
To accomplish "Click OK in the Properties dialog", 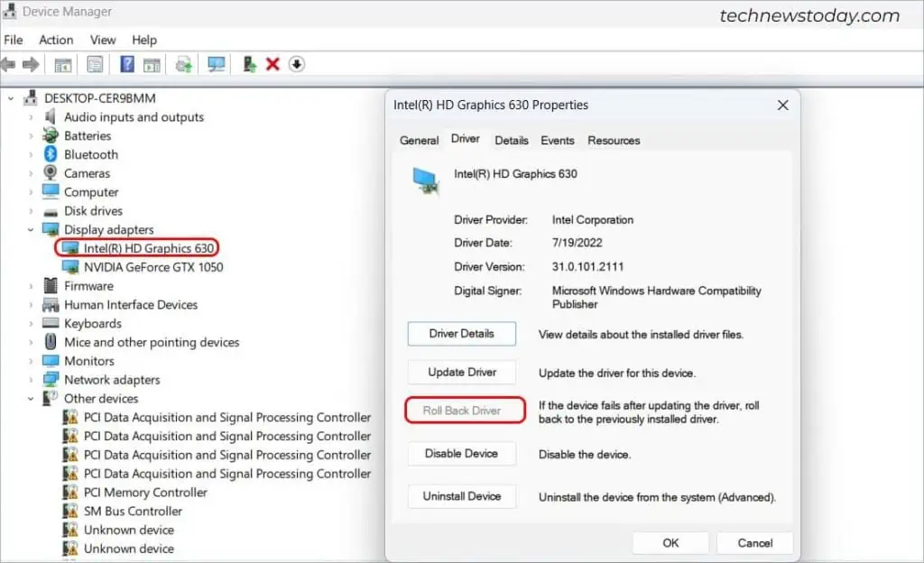I will pyautogui.click(x=670, y=543).
